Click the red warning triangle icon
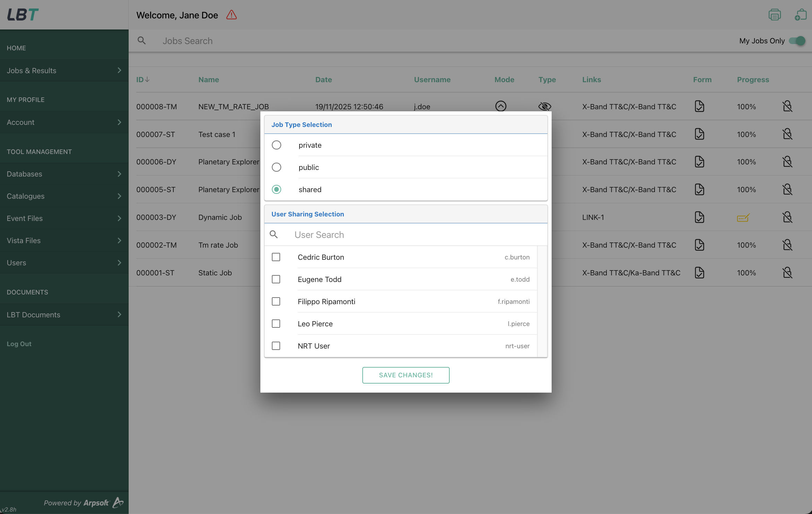Image resolution: width=812 pixels, height=514 pixels. tap(231, 15)
